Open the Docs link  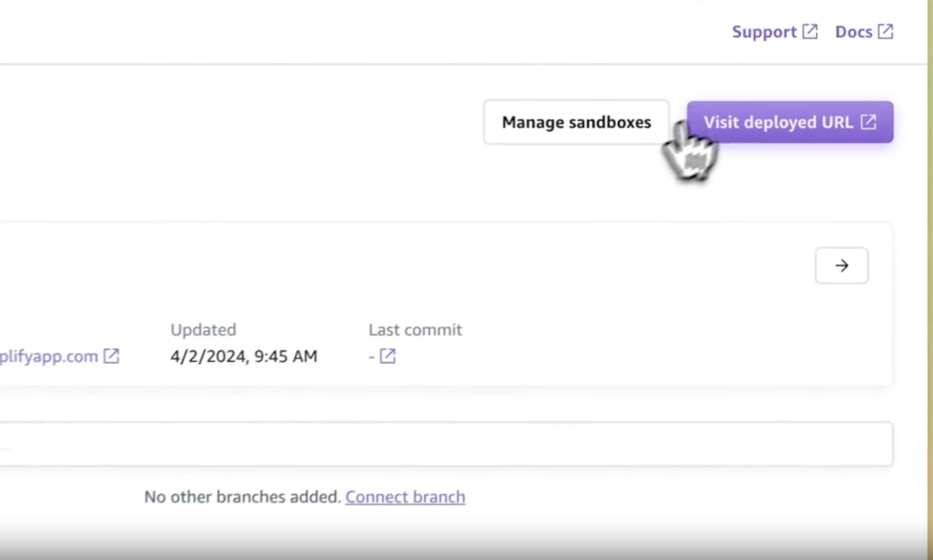[864, 32]
